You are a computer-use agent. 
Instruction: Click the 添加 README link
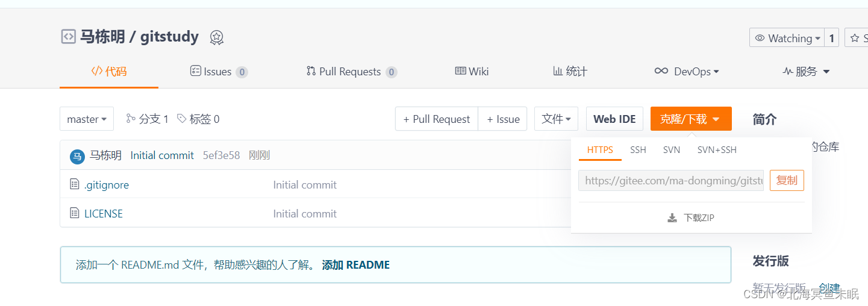tap(356, 264)
